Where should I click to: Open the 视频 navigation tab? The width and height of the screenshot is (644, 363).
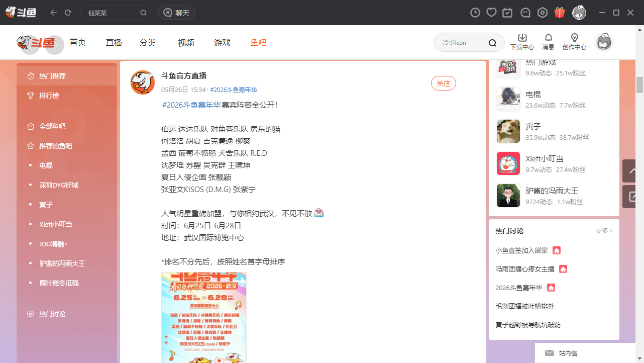[186, 43]
